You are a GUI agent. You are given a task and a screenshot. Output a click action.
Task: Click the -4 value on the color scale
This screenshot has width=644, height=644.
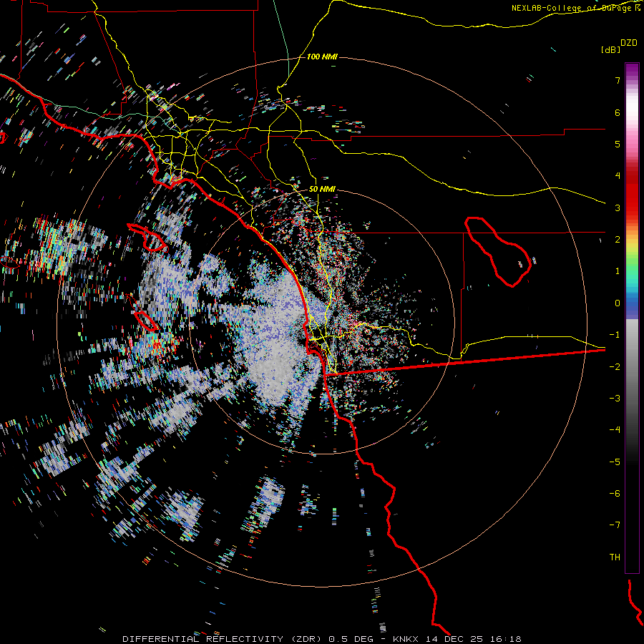pos(615,430)
